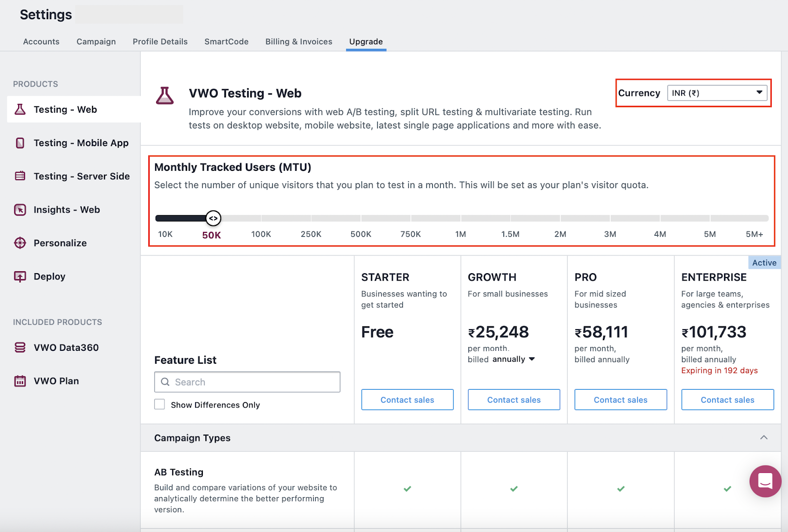The image size is (788, 532).
Task: Click the Monthly Tracked Users (MTU) heading
Action: [x=233, y=167]
